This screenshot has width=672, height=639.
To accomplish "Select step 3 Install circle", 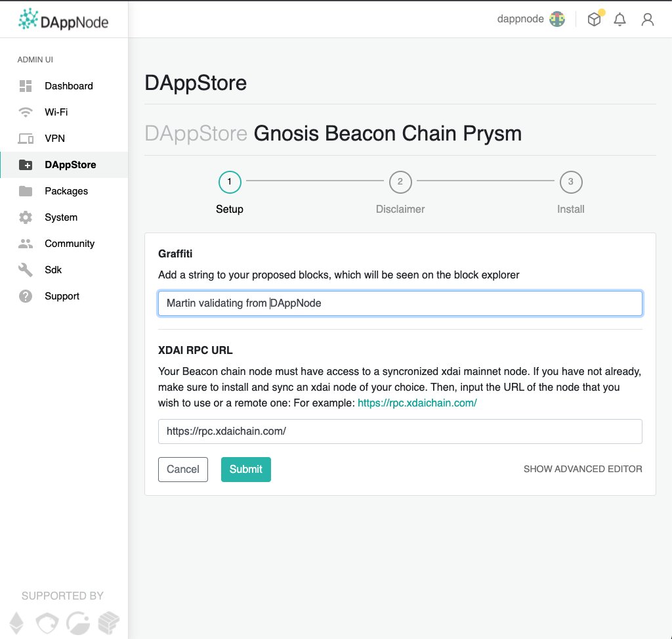I will 571,182.
